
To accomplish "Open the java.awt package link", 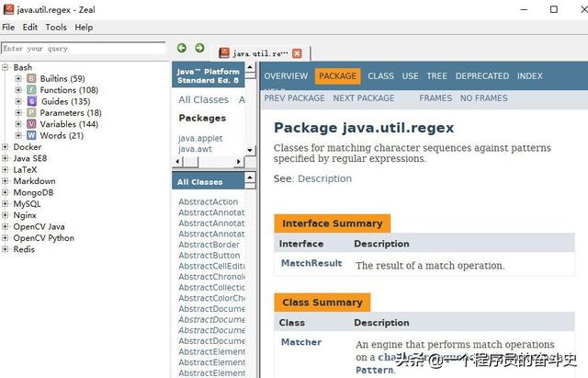I will pos(195,149).
